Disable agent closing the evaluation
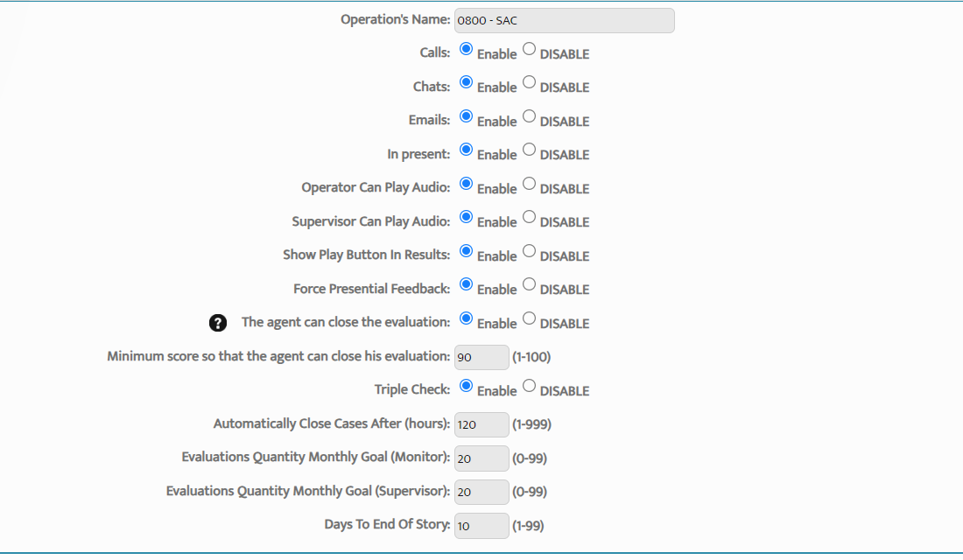 [x=529, y=318]
